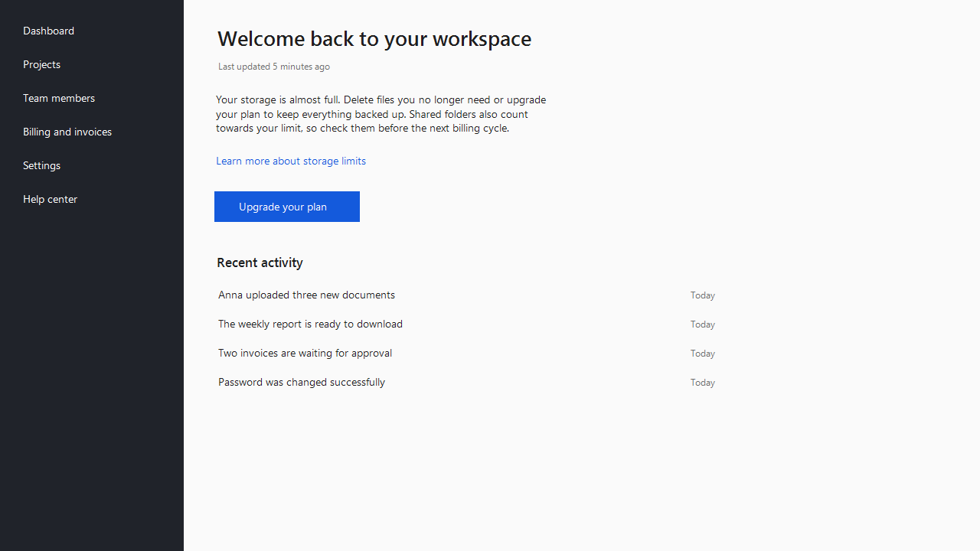Click the storage is almost full paragraph
This screenshot has width=980, height=551.
(381, 114)
